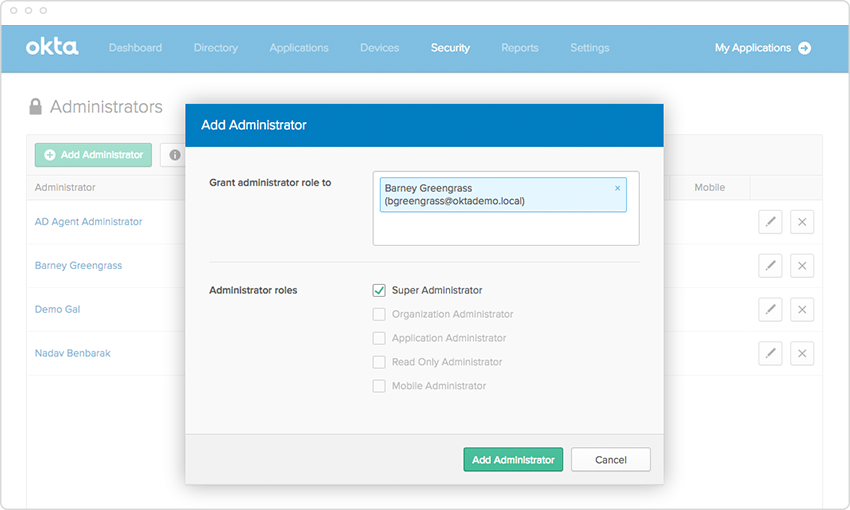Screen dimensions: 850x510
Task: Cancel the Add Administrator dialog
Action: pos(611,460)
